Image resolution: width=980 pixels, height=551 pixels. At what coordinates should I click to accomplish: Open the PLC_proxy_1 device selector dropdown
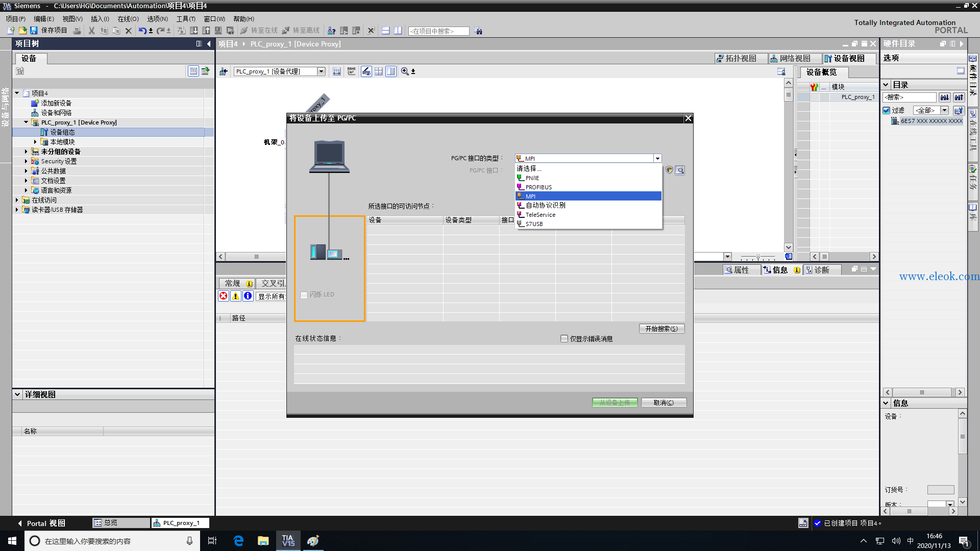pos(322,71)
